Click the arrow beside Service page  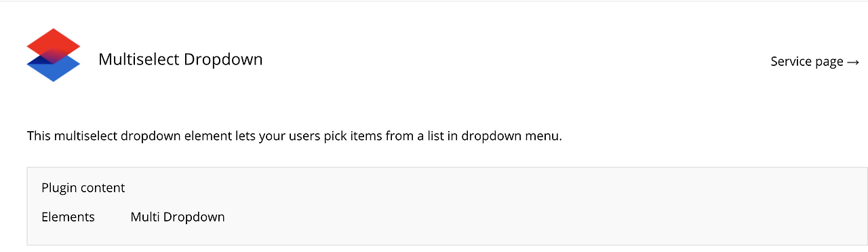(x=853, y=62)
